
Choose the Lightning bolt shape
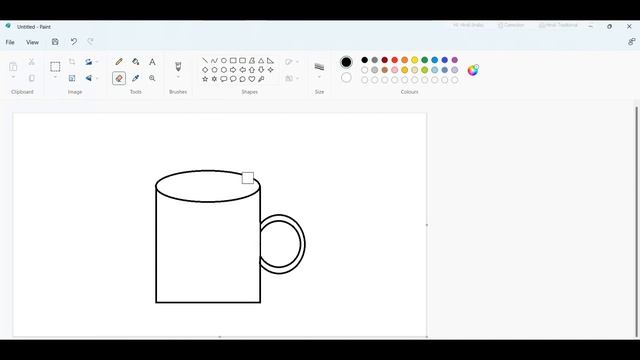coord(261,79)
